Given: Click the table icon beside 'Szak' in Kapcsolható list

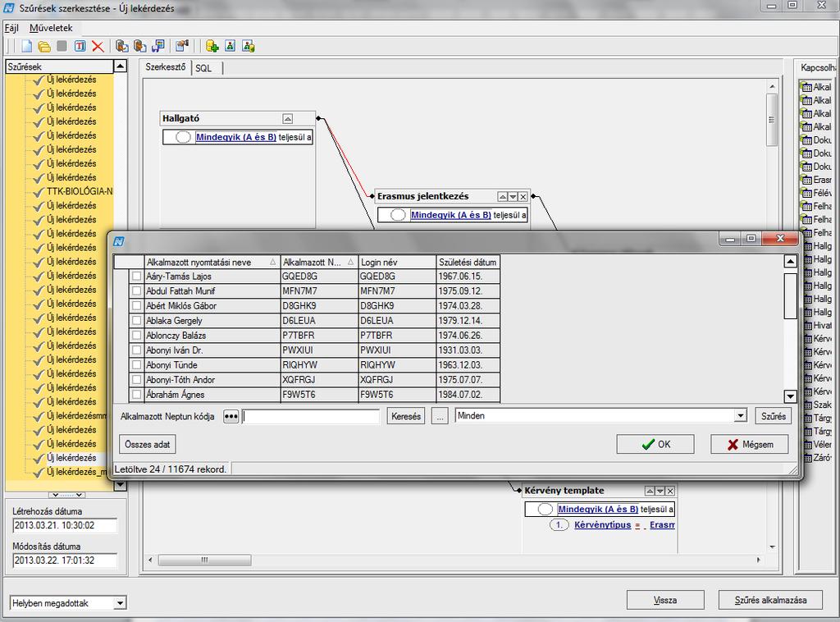Looking at the screenshot, I should [808, 405].
